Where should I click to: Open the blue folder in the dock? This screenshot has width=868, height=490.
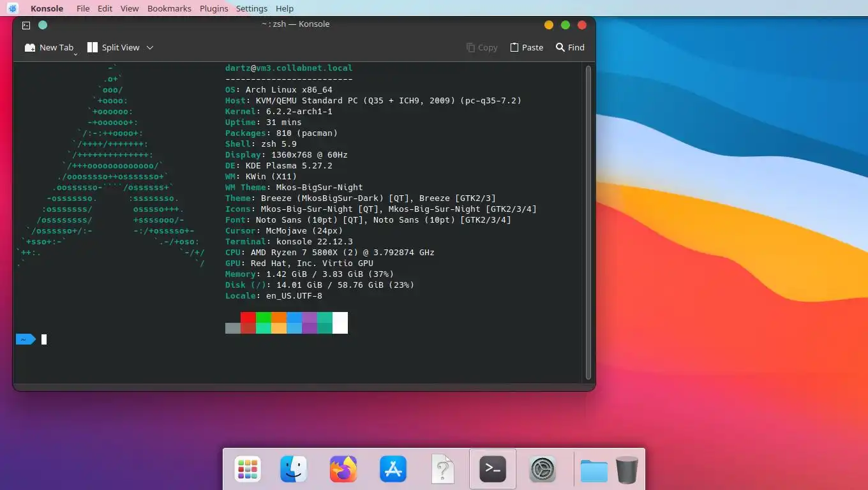point(594,471)
